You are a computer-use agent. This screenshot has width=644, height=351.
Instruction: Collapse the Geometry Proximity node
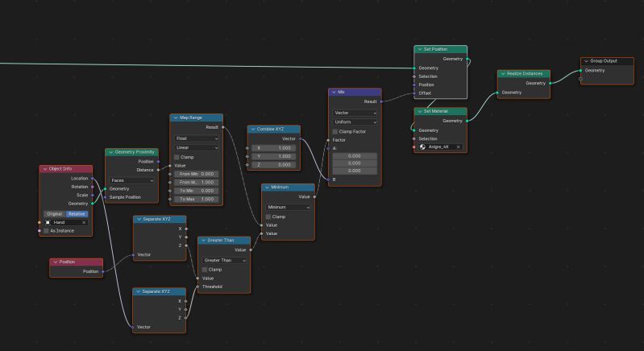coord(111,152)
